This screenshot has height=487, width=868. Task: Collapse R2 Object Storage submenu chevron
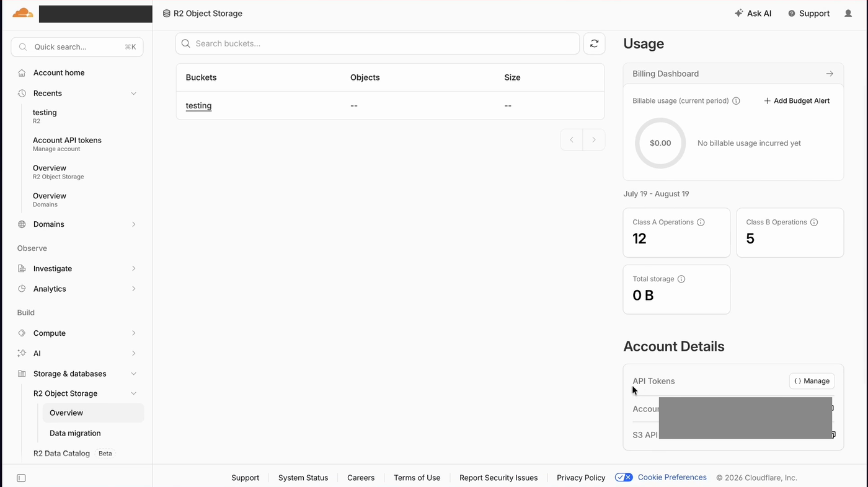pos(133,393)
